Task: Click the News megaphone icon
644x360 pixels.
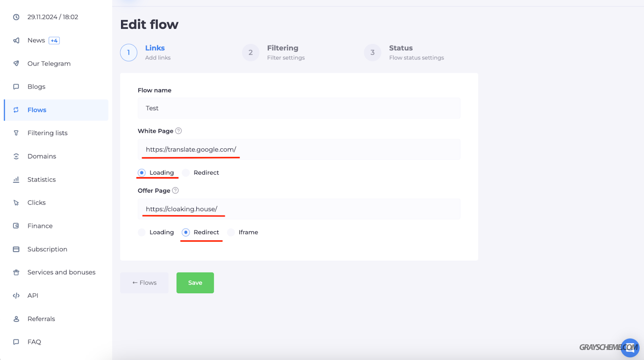Action: (16, 40)
